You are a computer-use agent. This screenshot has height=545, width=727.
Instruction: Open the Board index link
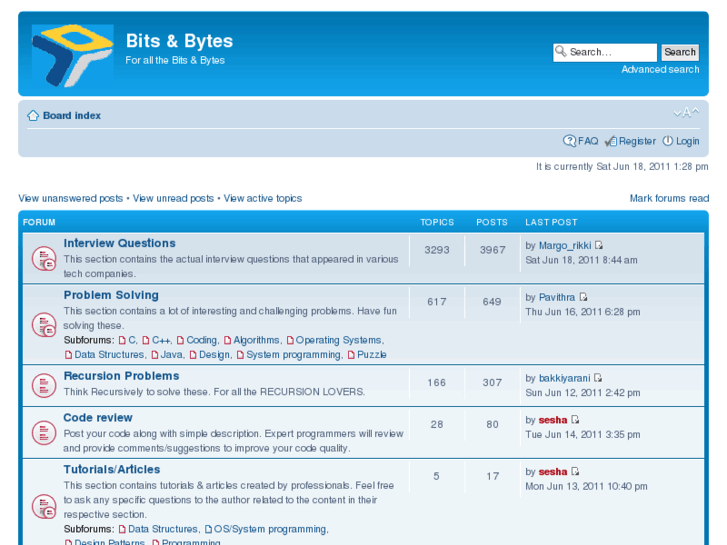(x=72, y=115)
